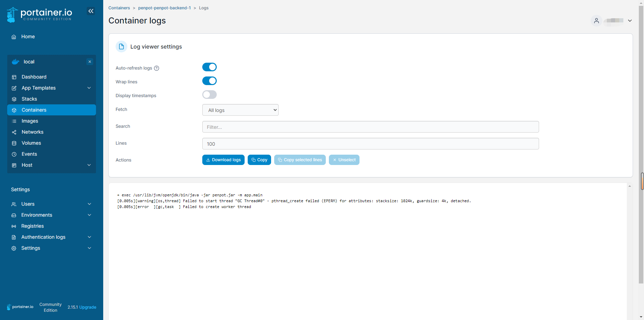Screen dimensions: 644x320
Task: Open Images page from sidebar
Action: [52, 121]
